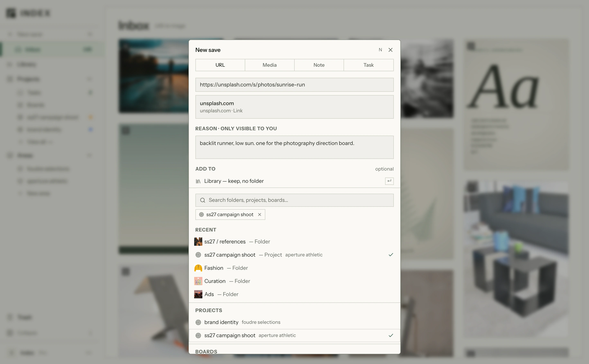
Task: Click the unsplash.com link preview card
Action: (x=294, y=107)
